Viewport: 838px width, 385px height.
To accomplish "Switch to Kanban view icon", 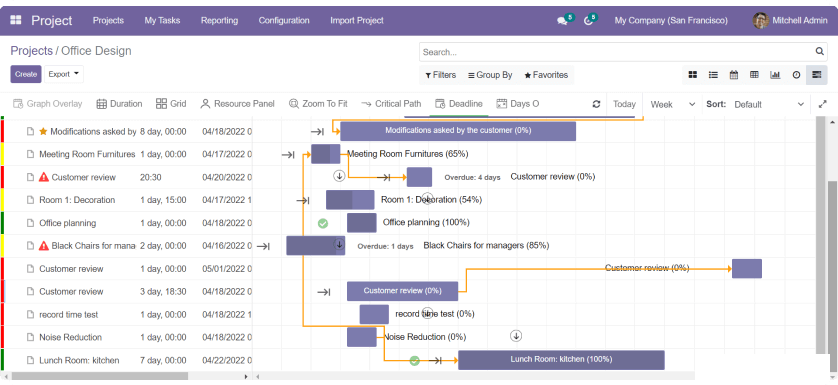I will click(x=693, y=75).
